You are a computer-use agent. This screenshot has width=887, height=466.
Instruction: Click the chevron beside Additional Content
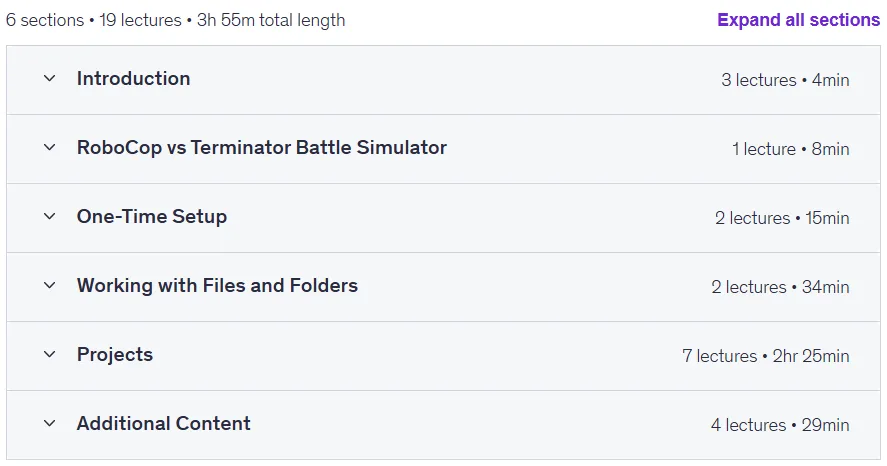point(50,424)
